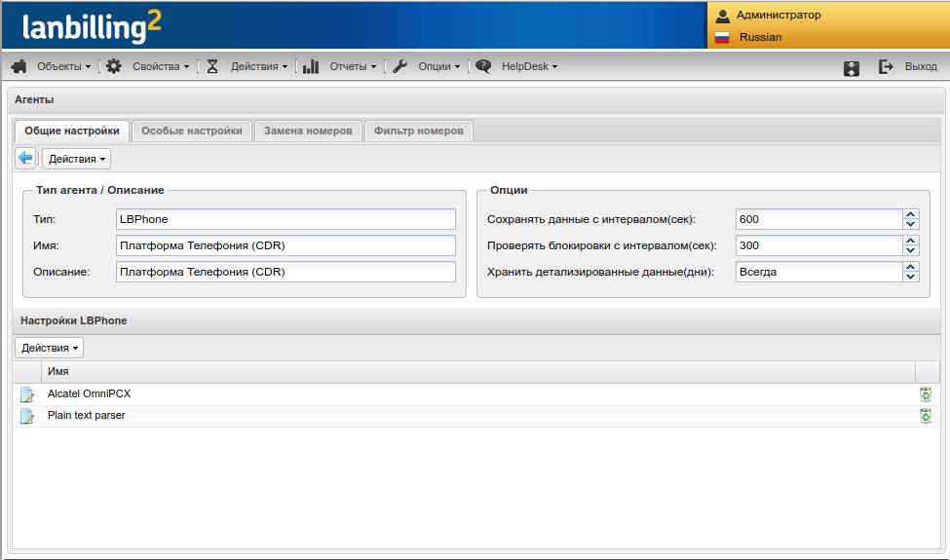Open the top toolbar Действия menu
950x560 pixels.
click(x=259, y=66)
